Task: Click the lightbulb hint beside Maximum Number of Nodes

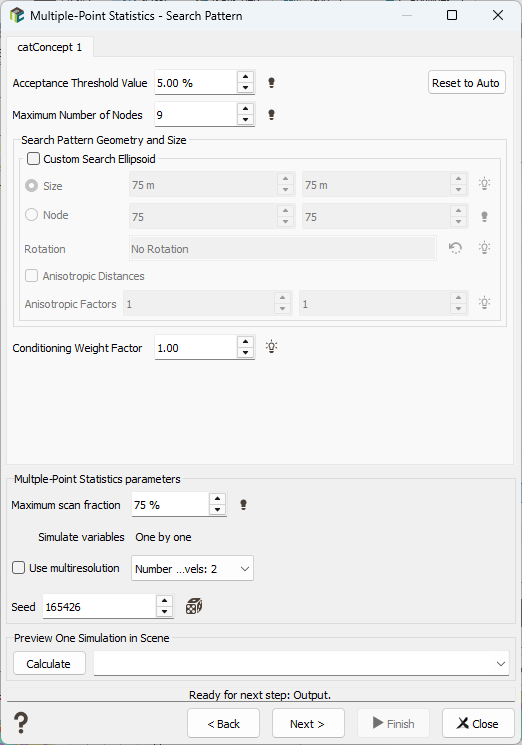Action: click(x=271, y=115)
